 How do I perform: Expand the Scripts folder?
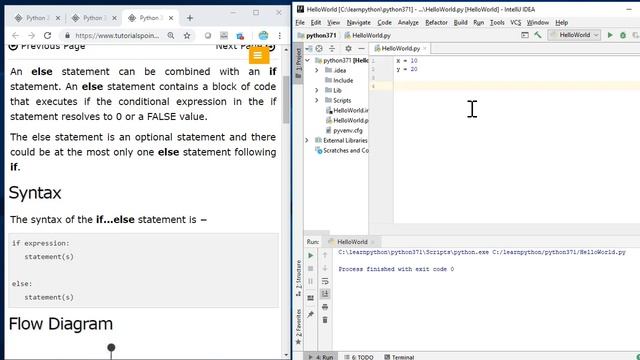(x=317, y=100)
